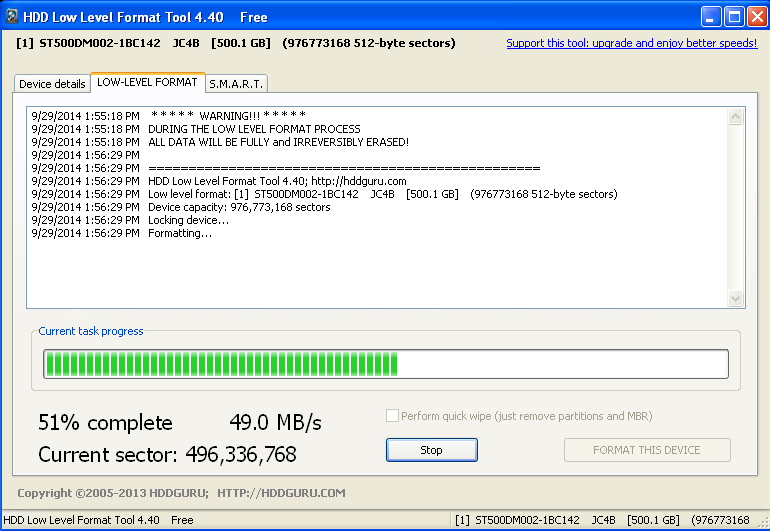Open the upgrade support link
Viewport: 770px width, 531px height.
pyautogui.click(x=632, y=43)
